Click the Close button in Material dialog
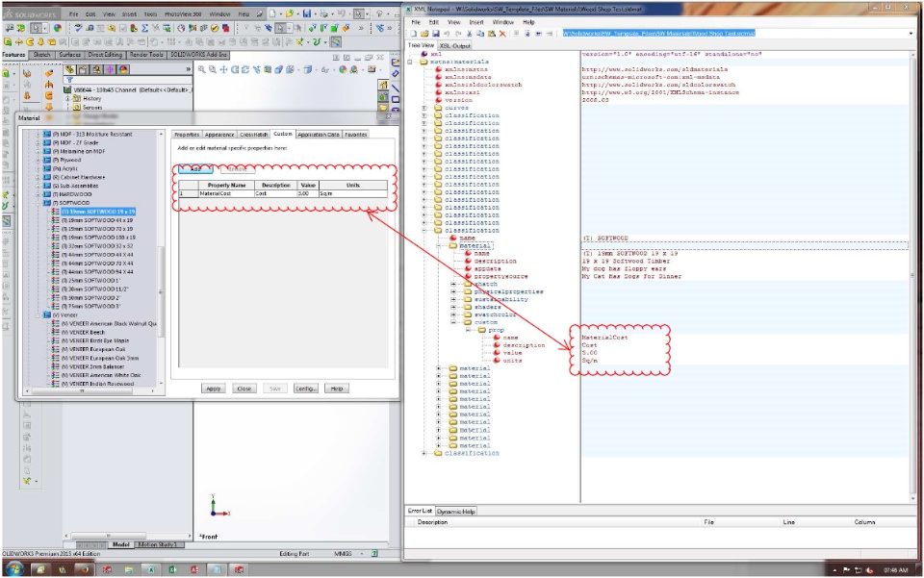Image resolution: width=924 pixels, height=578 pixels. (x=244, y=389)
